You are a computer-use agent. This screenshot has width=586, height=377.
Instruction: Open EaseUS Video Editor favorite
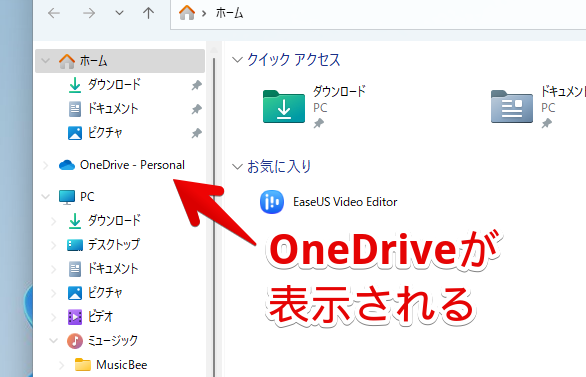click(x=345, y=202)
